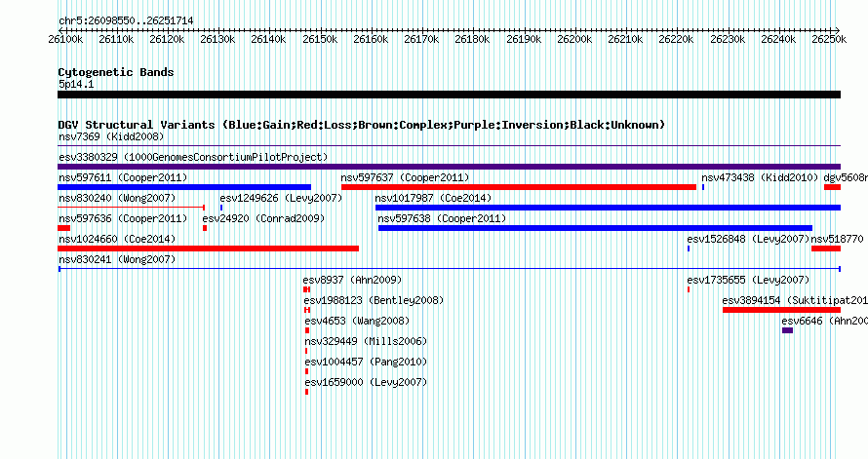This screenshot has height=459, width=868.
Task: Click esv1526848 (Levy2007) label
Action: pos(748,239)
